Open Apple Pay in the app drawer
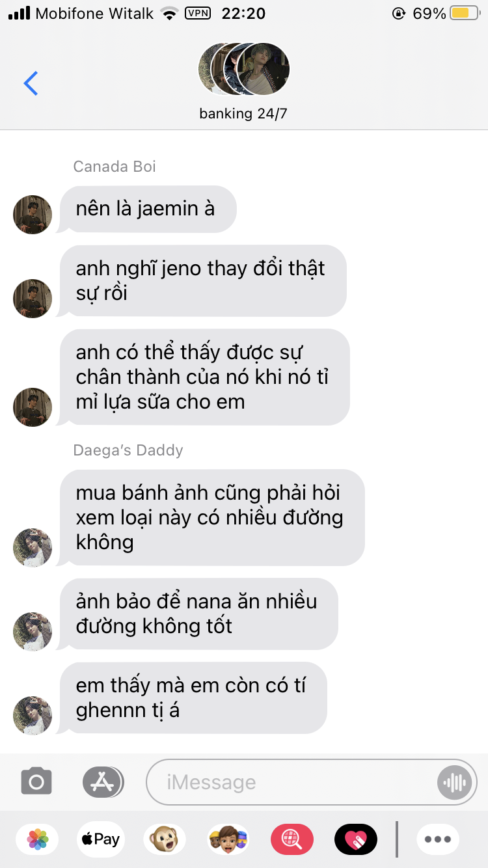488x868 pixels. [100, 839]
